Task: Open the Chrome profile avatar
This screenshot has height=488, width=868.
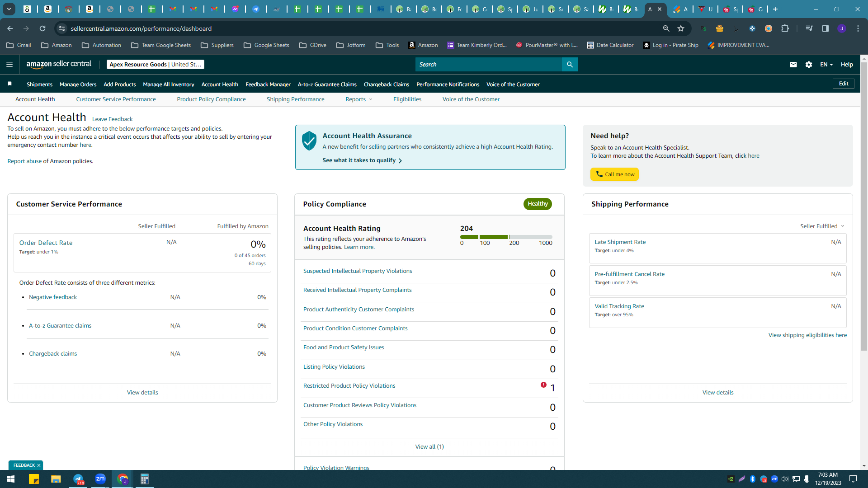Action: coord(842,28)
